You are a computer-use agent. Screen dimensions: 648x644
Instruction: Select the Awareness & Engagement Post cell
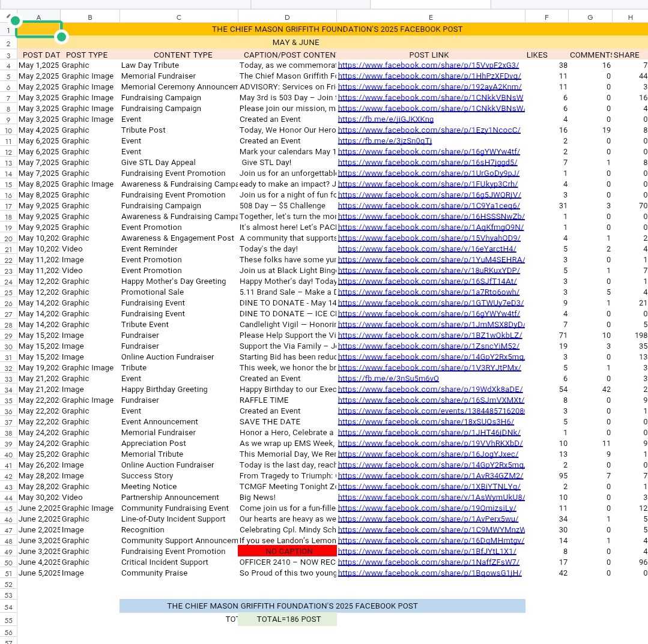point(179,238)
